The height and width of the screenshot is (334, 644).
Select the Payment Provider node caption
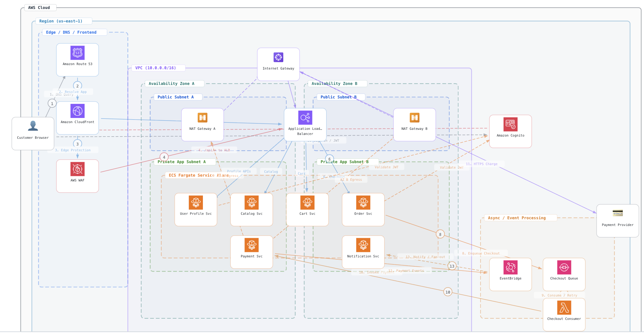(618, 225)
